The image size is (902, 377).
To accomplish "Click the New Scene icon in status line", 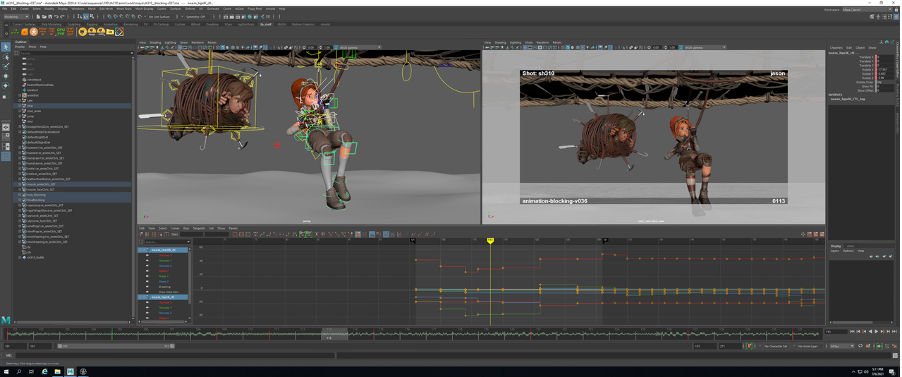I will coord(38,17).
